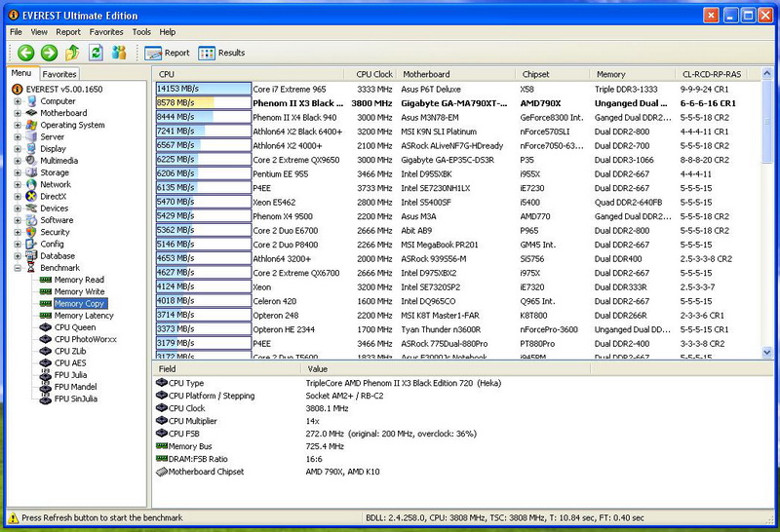Switch to the Menu tab

21,73
